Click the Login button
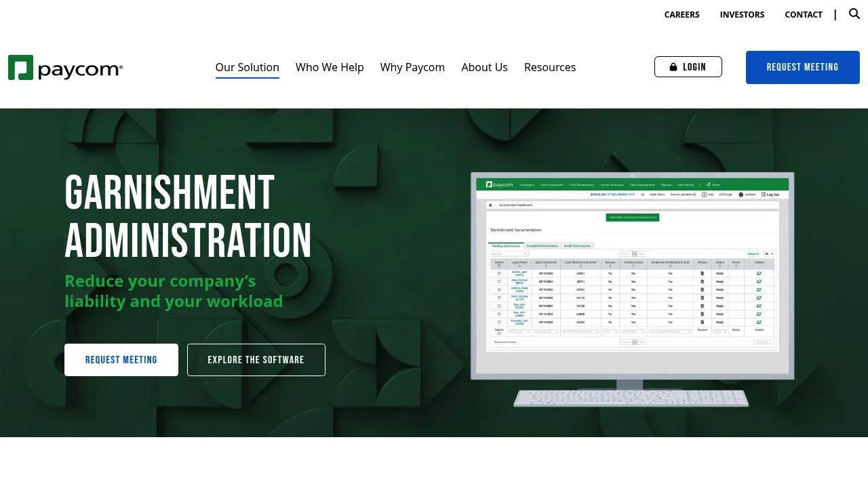The image size is (868, 488). [x=688, y=67]
